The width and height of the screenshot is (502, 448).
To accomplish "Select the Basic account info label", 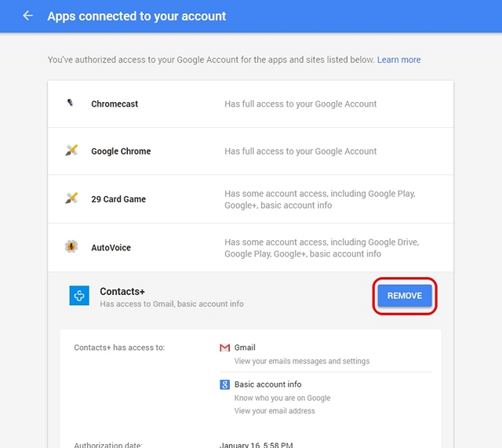I will pyautogui.click(x=268, y=384).
